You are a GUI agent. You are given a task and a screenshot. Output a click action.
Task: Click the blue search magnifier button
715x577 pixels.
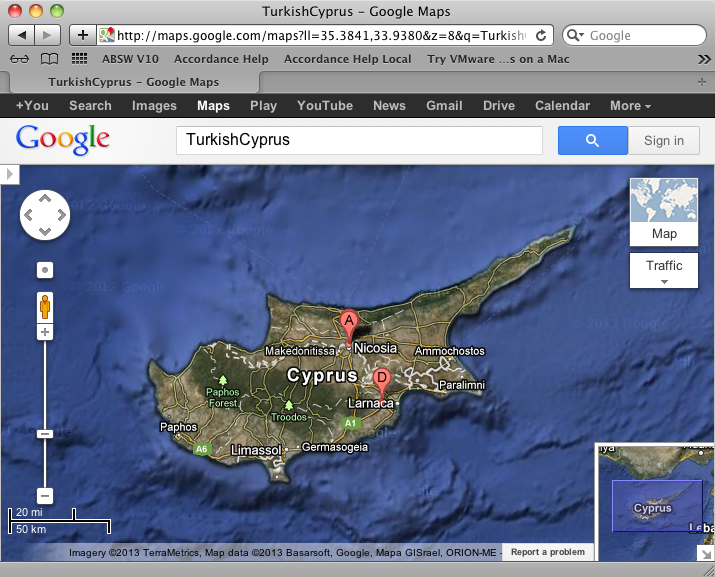[592, 141]
